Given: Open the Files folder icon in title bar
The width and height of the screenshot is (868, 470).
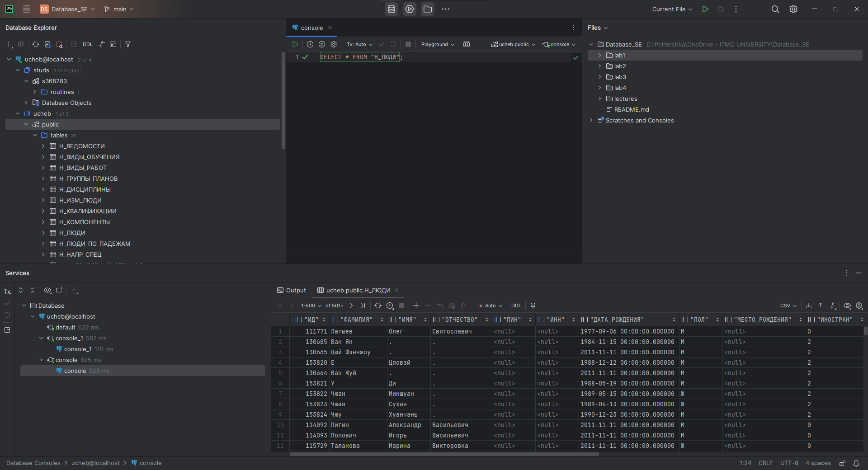Looking at the screenshot, I should [428, 9].
